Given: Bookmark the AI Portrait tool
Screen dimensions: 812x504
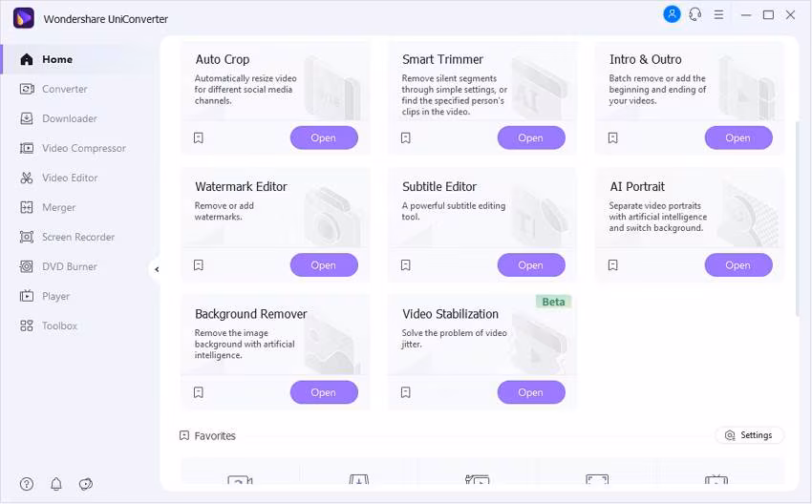Looking at the screenshot, I should click(613, 265).
